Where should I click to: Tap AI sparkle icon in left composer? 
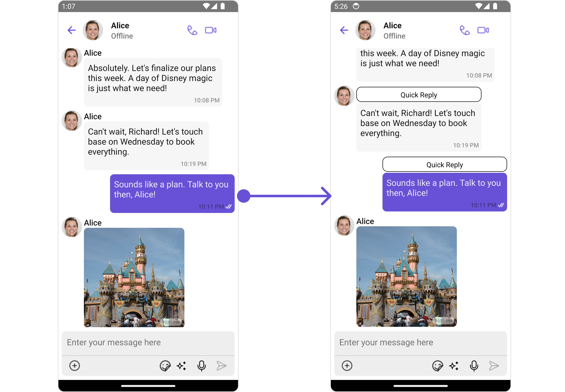click(182, 366)
